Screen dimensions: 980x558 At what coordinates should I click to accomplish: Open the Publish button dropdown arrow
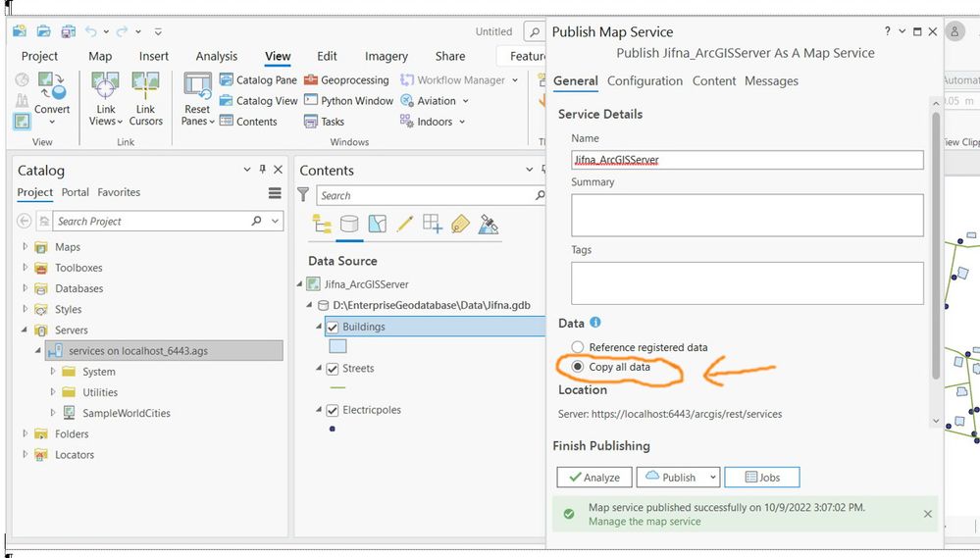tap(711, 478)
